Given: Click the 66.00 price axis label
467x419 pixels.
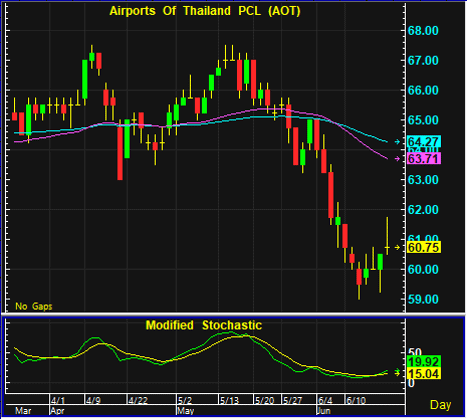Looking at the screenshot, I should point(423,90).
